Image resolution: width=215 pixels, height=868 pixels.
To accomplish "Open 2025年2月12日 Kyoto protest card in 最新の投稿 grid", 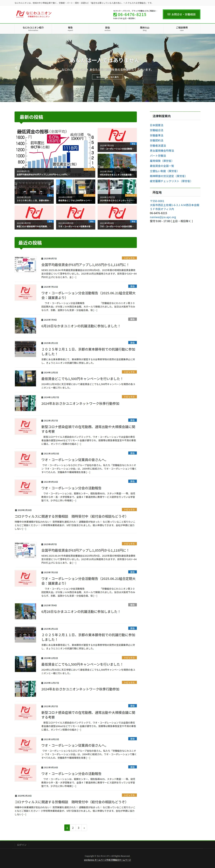I will click(34, 191).
